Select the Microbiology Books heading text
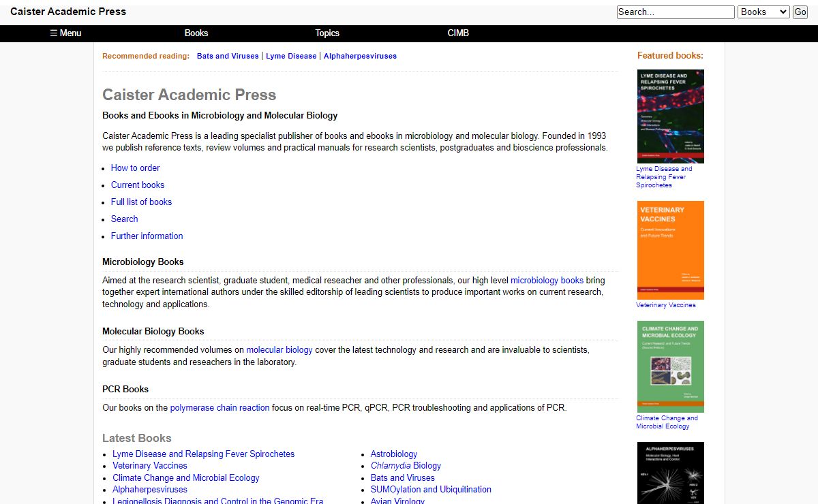Image resolution: width=818 pixels, height=504 pixels. pyautogui.click(x=142, y=262)
